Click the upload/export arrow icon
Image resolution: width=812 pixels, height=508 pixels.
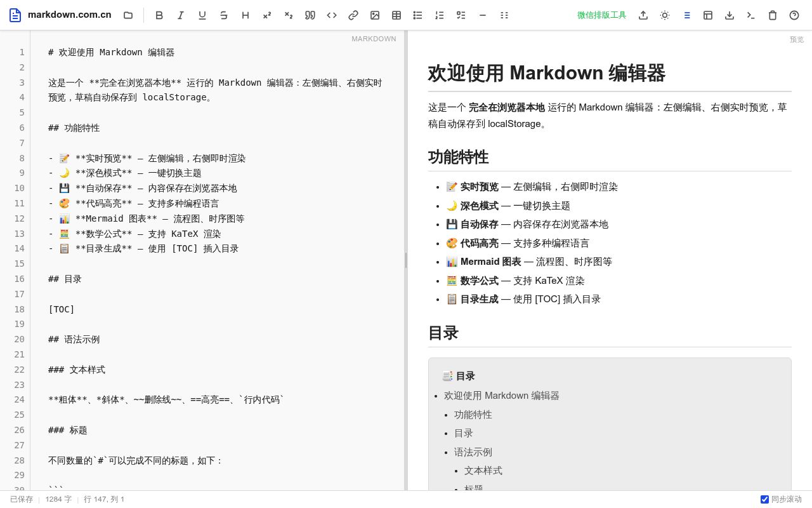pos(643,15)
